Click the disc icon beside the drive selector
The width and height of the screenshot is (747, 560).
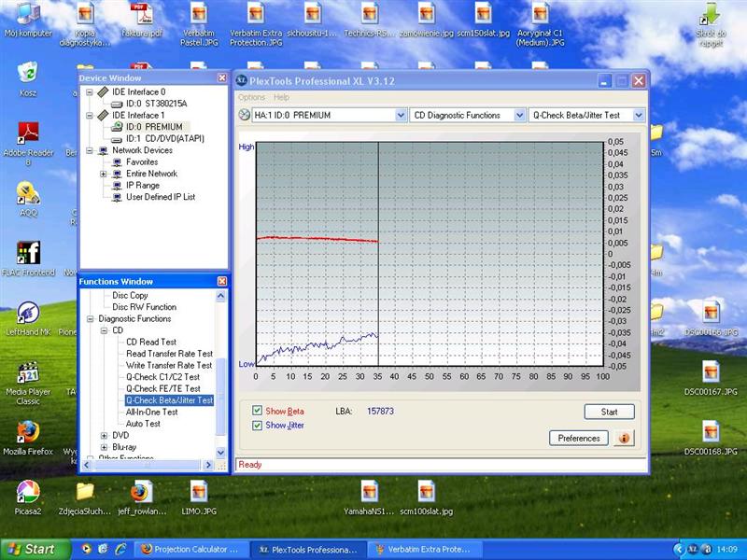[x=244, y=115]
